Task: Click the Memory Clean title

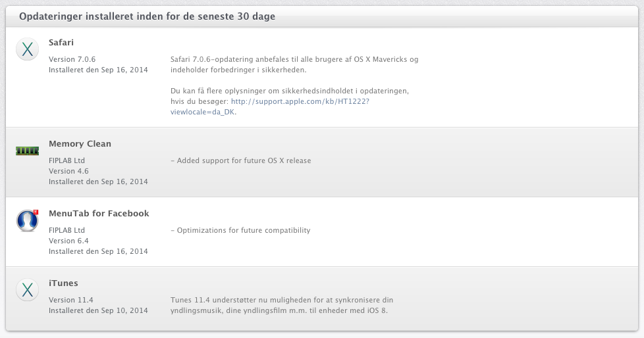Action: click(80, 143)
